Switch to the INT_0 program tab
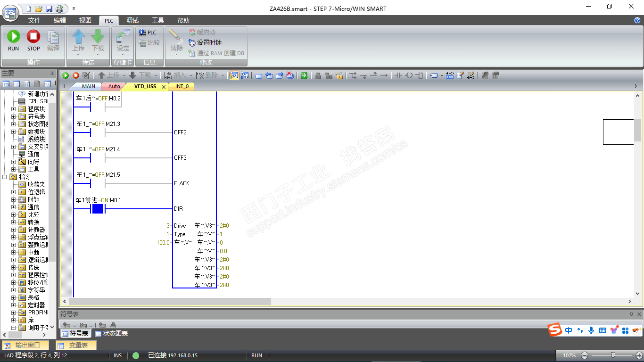Viewport: 644px width, 362px height. click(x=182, y=86)
